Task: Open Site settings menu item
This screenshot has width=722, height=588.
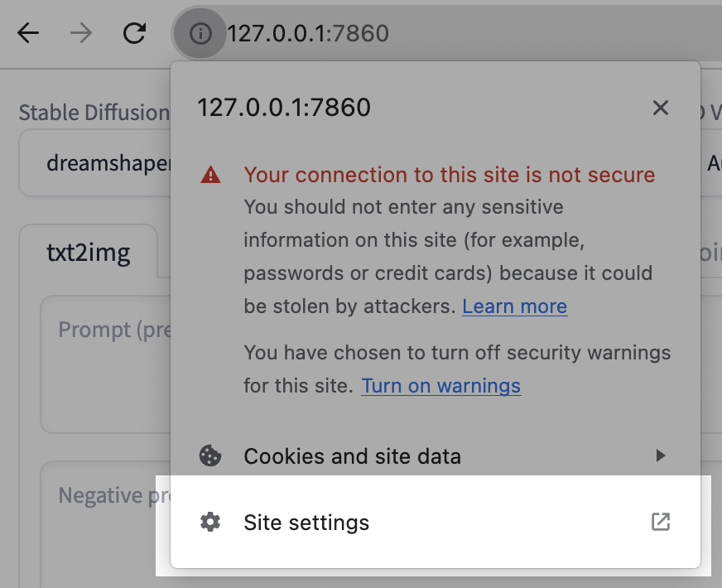Action: (x=436, y=522)
